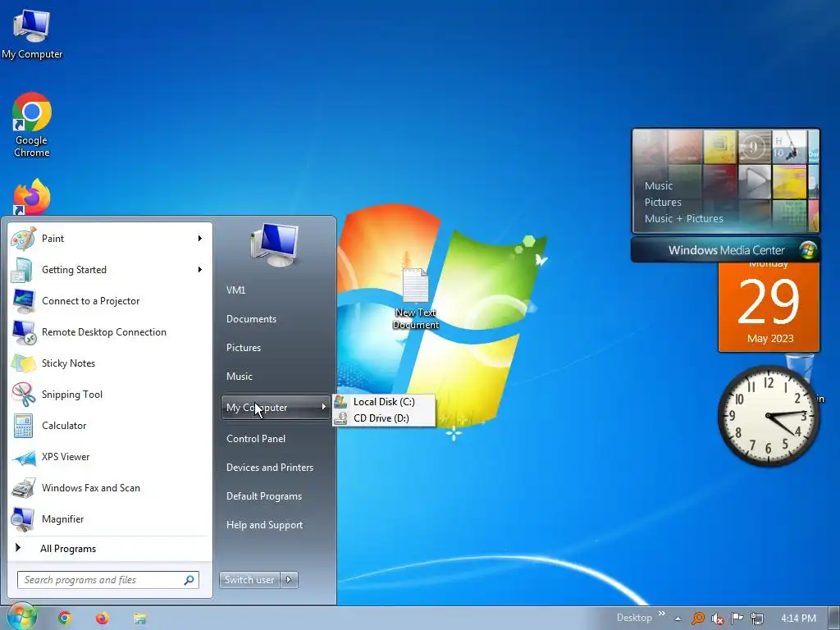The width and height of the screenshot is (840, 630).
Task: Open Help and Support
Action: (x=264, y=525)
